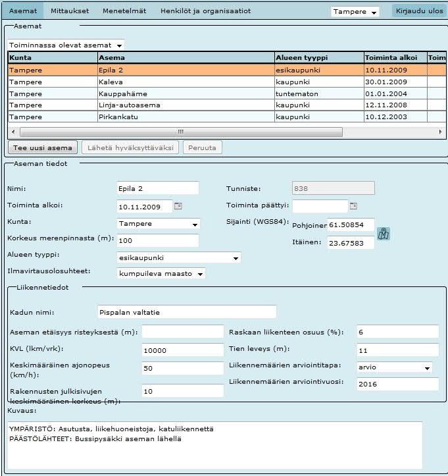Select the Pirkankatu station row
The image size is (448, 476).
(227, 117)
